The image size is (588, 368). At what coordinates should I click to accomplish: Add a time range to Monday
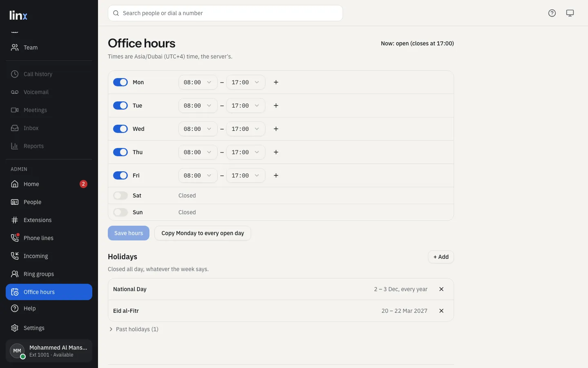pyautogui.click(x=276, y=82)
